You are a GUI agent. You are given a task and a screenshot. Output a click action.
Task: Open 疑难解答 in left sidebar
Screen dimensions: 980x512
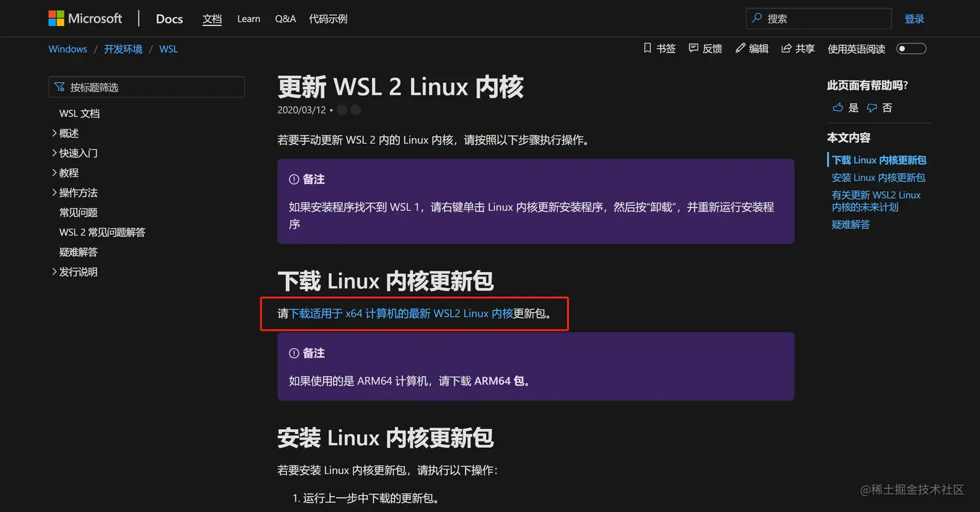coord(78,252)
